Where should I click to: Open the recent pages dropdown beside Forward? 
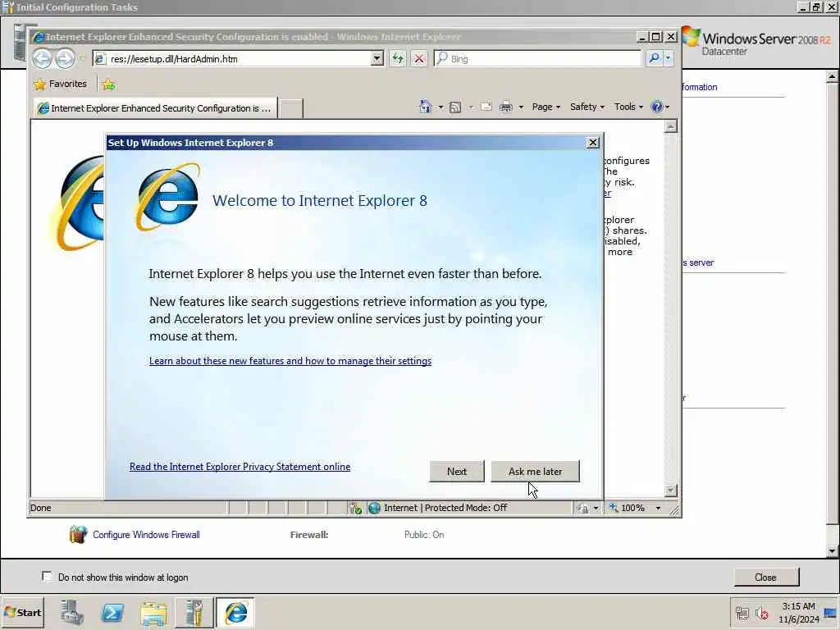coord(82,58)
